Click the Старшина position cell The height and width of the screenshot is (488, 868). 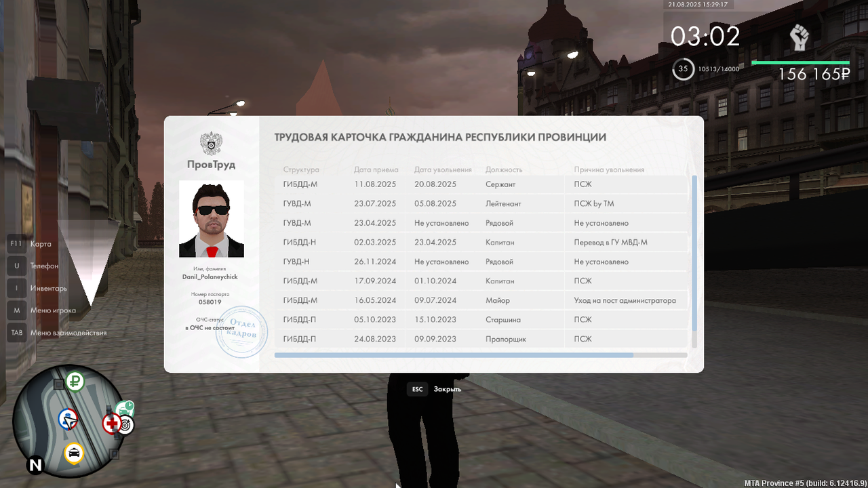pyautogui.click(x=504, y=319)
